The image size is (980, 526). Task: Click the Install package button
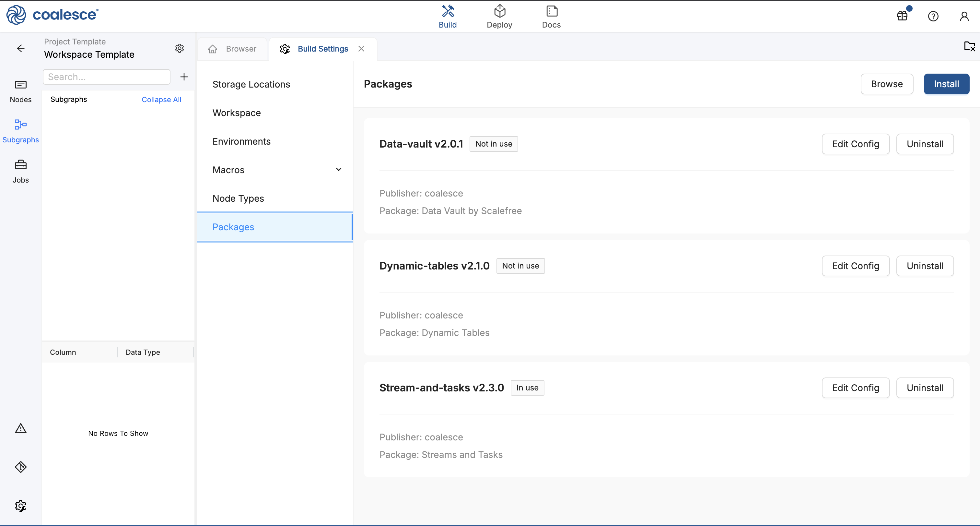point(946,84)
